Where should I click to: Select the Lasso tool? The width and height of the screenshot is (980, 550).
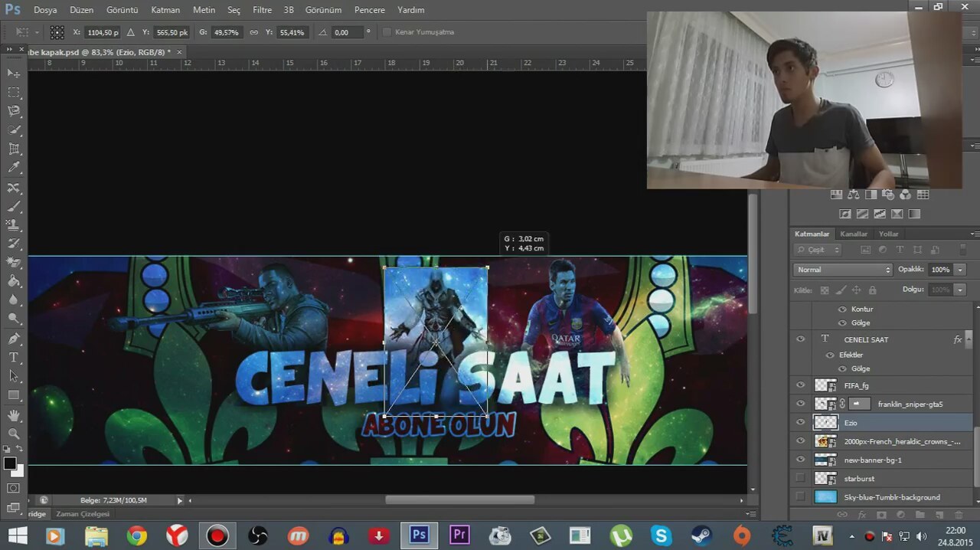[x=14, y=111]
